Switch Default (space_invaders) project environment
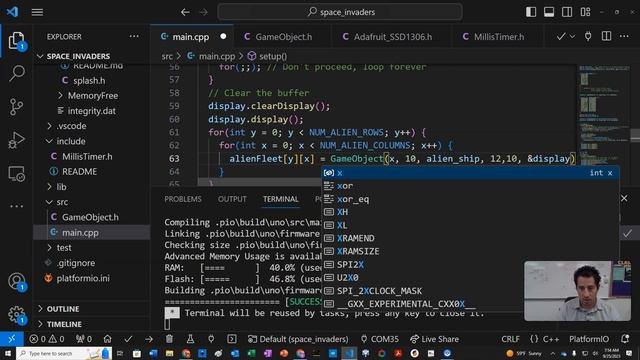Screen dimensions: 640x360 click(298, 339)
